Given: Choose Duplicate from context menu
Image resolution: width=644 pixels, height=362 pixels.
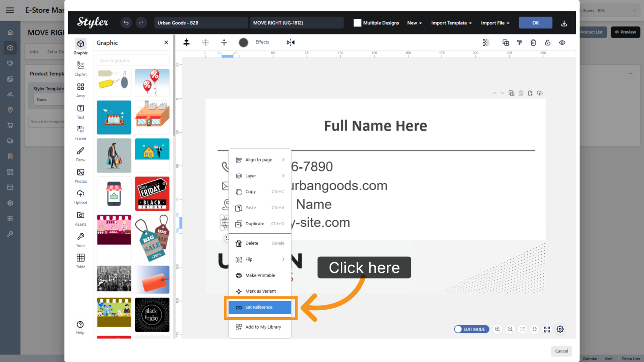Looking at the screenshot, I should tap(260, 224).
